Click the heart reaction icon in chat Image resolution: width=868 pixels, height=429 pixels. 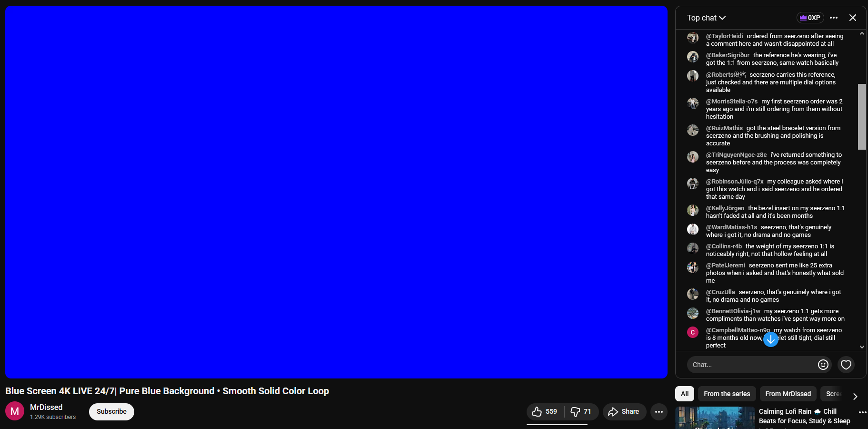[846, 365]
